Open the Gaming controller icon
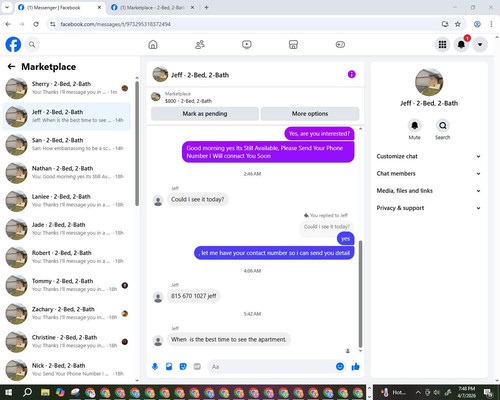 (x=340, y=44)
